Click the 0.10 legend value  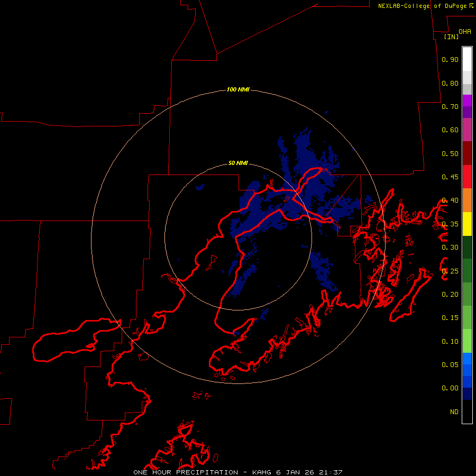click(x=450, y=342)
